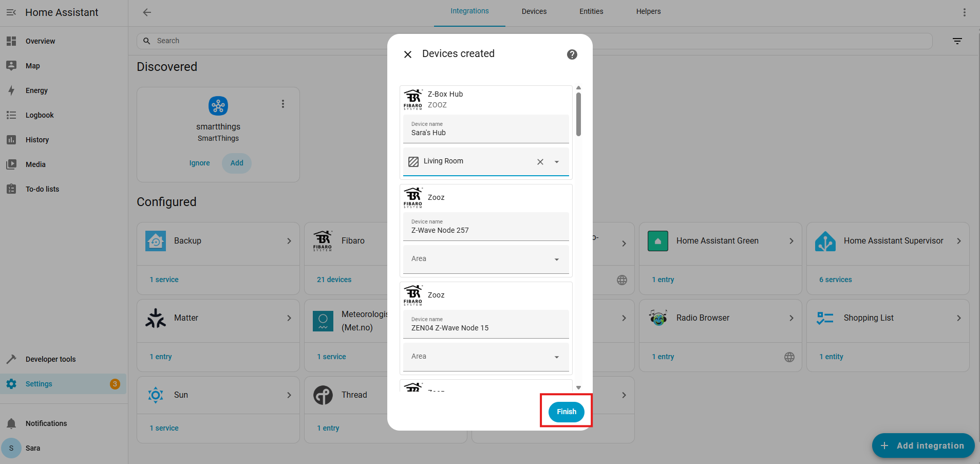Image resolution: width=980 pixels, height=464 pixels.
Task: Click the Settings notification badge showing 3
Action: (115, 384)
